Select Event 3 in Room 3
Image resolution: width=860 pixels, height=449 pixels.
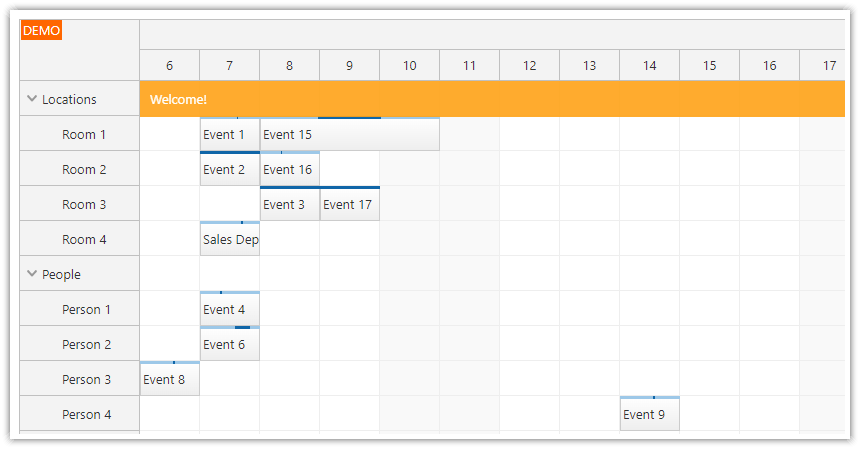pos(289,205)
